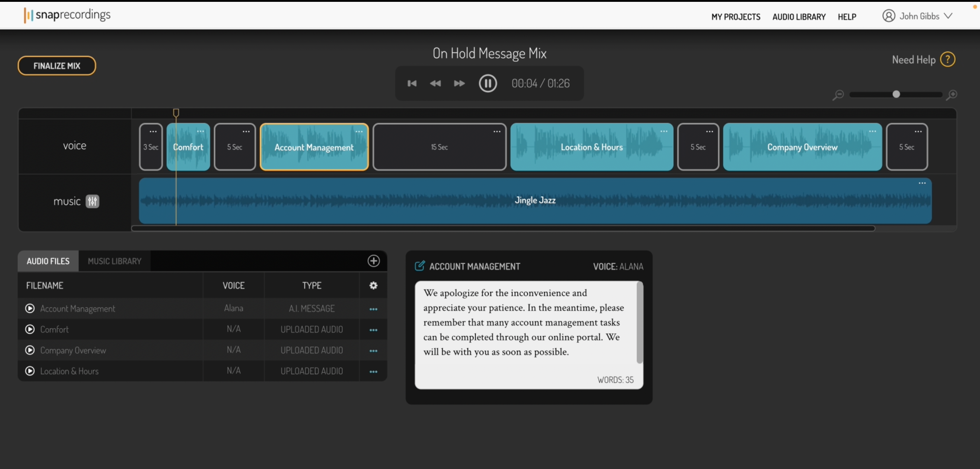Pause playback of the mix
This screenshot has width=980, height=469.
click(x=487, y=84)
